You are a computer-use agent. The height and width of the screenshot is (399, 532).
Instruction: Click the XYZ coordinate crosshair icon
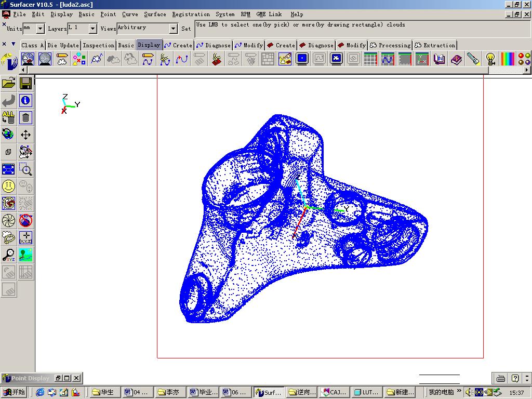point(25,237)
